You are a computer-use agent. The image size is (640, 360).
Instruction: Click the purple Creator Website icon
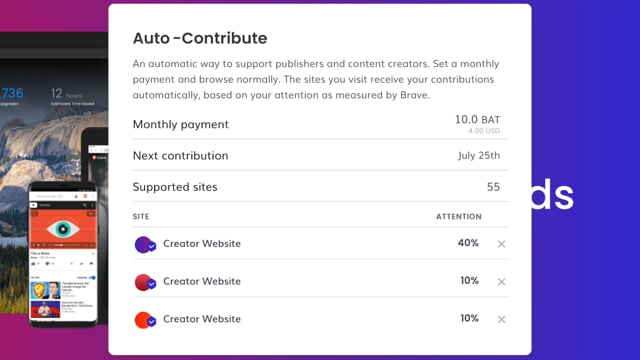[145, 244]
